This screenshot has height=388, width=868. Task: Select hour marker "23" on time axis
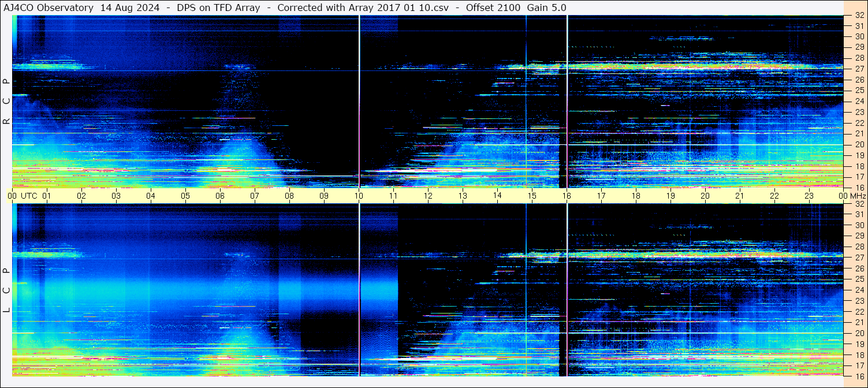[x=809, y=196]
